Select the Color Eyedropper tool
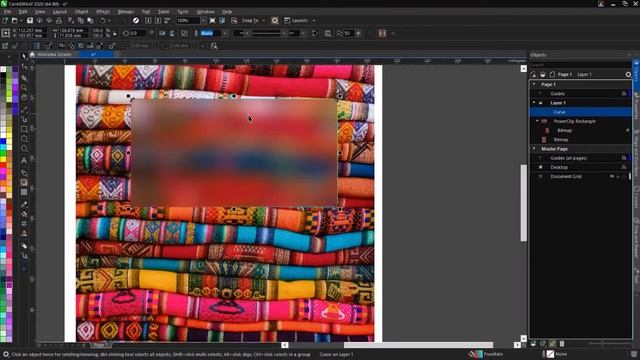Image resolution: width=640 pixels, height=360 pixels. pos(24,204)
